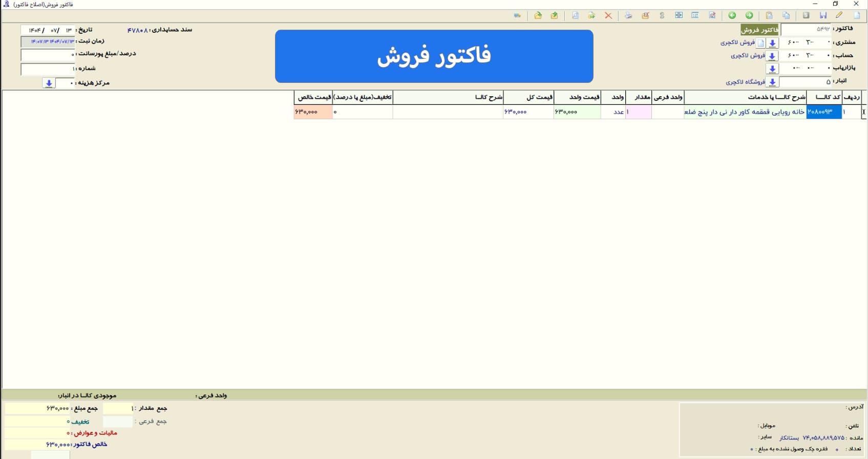This screenshot has width=868, height=459.
Task: Click the invoice number field showing ۵۴۹۲
Action: click(807, 29)
